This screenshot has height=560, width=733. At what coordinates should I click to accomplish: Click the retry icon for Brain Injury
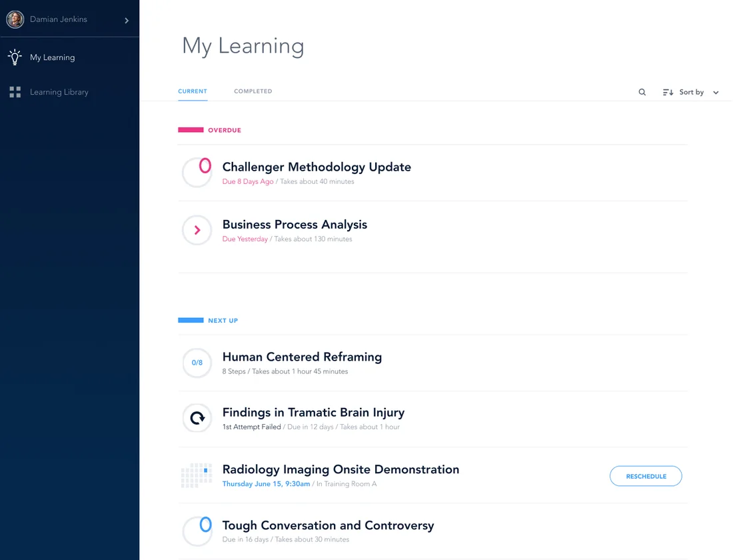point(197,418)
